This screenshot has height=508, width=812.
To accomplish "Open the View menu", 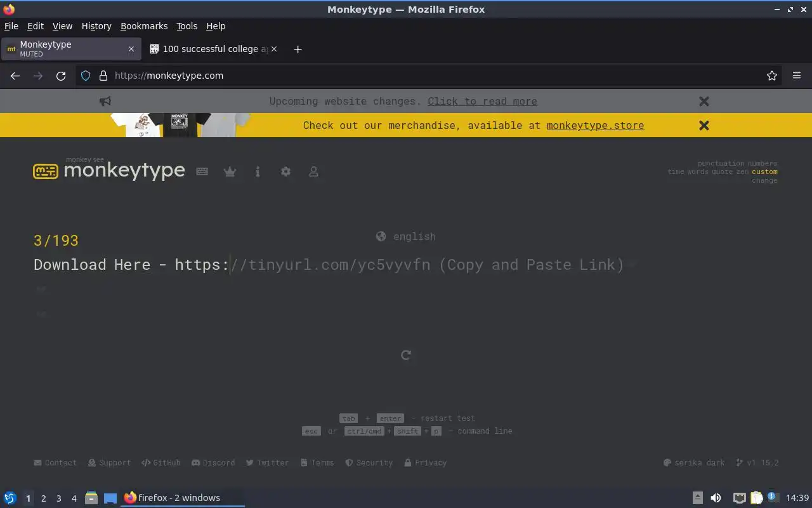I will [62, 26].
